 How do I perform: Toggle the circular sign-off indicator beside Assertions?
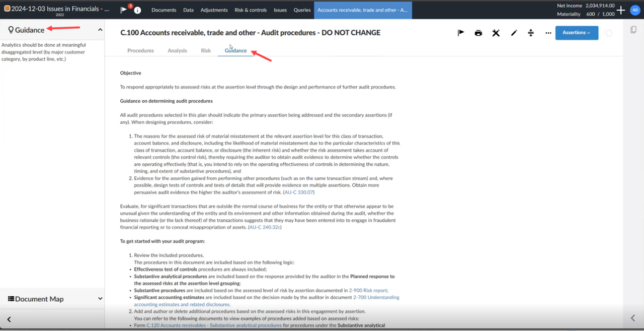coord(609,33)
